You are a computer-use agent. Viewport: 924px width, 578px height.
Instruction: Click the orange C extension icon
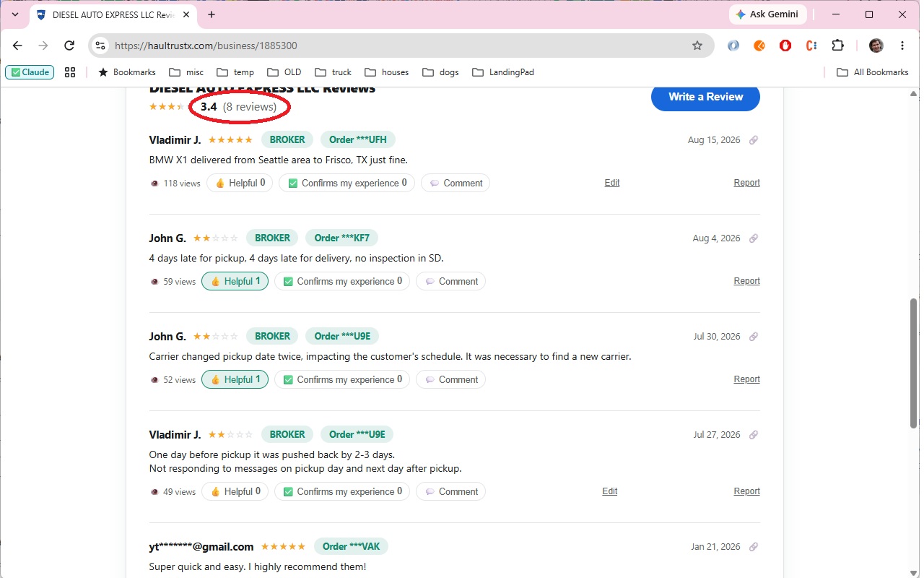(x=811, y=46)
